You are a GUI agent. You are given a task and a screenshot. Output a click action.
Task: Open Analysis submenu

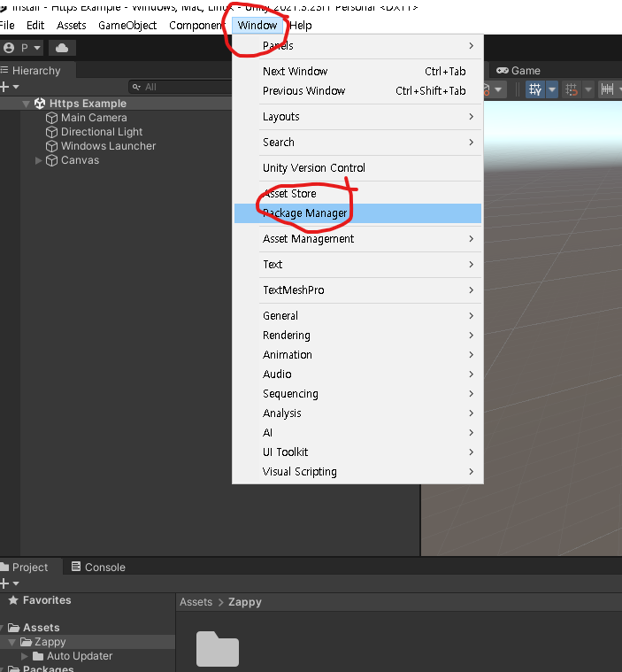point(357,413)
